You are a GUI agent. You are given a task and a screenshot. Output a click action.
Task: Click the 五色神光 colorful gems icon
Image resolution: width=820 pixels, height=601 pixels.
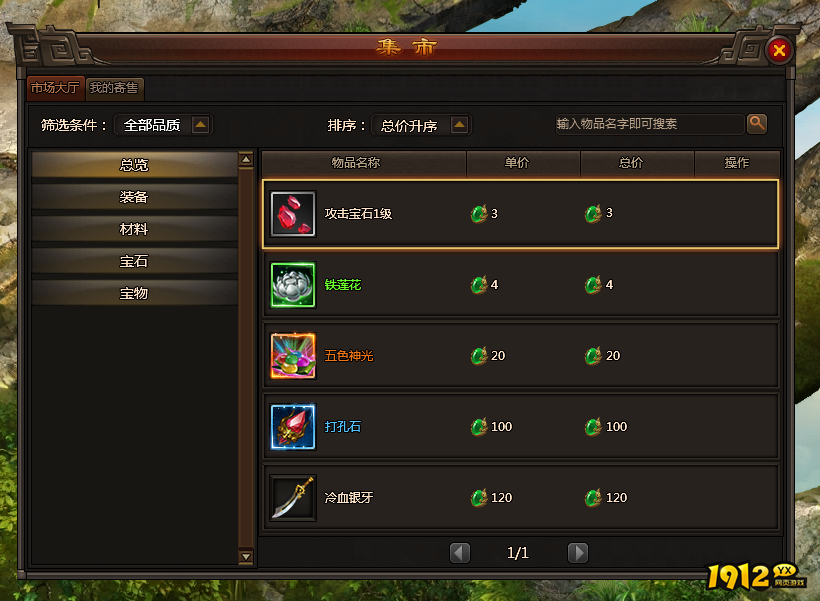(293, 356)
